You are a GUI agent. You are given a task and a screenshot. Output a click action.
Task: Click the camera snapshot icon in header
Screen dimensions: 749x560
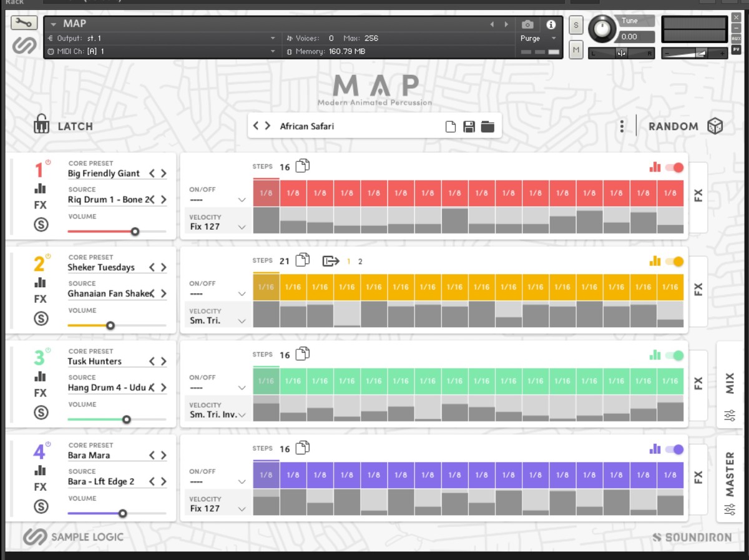click(527, 24)
